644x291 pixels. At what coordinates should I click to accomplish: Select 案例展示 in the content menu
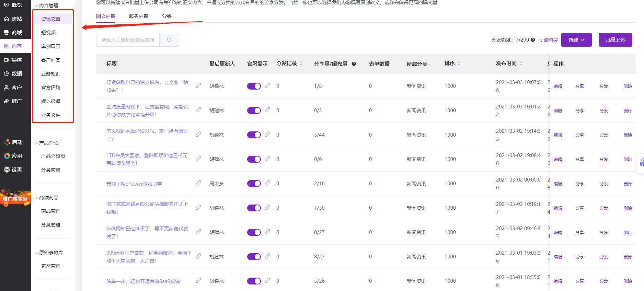(x=51, y=46)
